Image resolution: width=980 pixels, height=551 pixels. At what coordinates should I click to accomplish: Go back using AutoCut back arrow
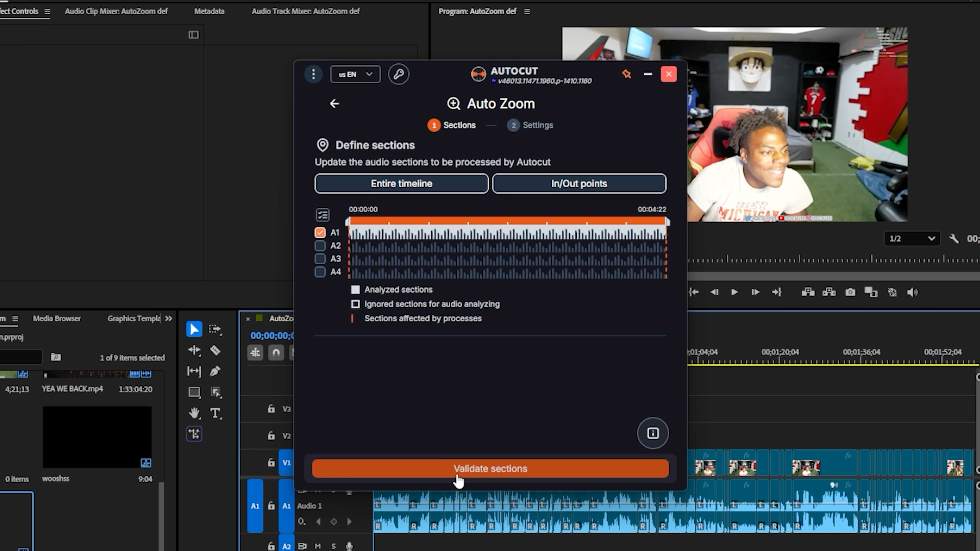point(334,104)
